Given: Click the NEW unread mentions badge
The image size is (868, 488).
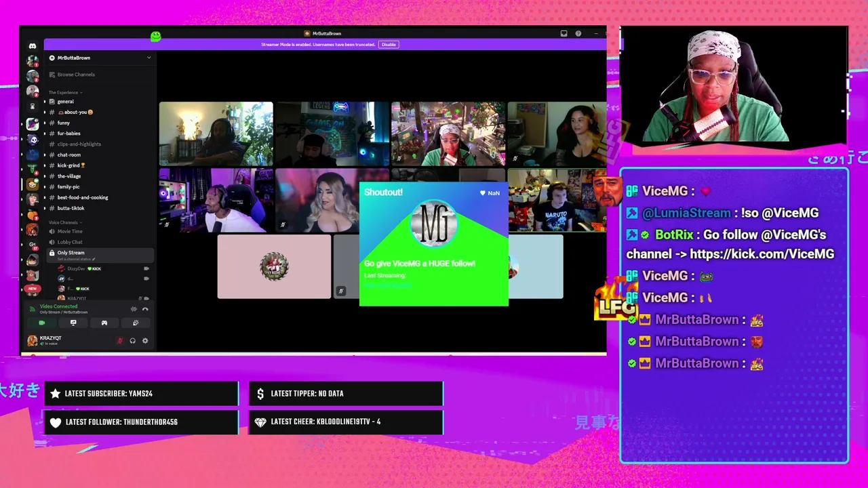Looking at the screenshot, I should click(x=33, y=289).
